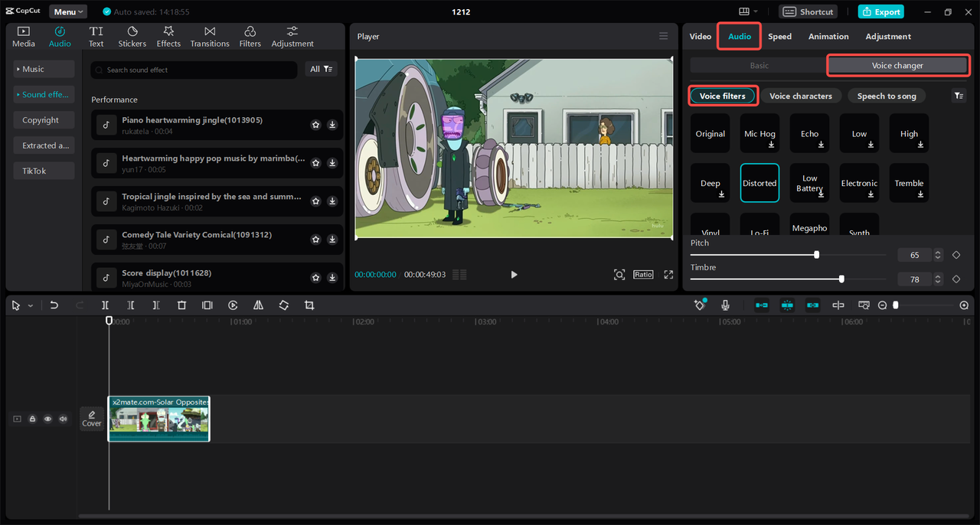
Task: Lock the video track
Action: pos(32,419)
